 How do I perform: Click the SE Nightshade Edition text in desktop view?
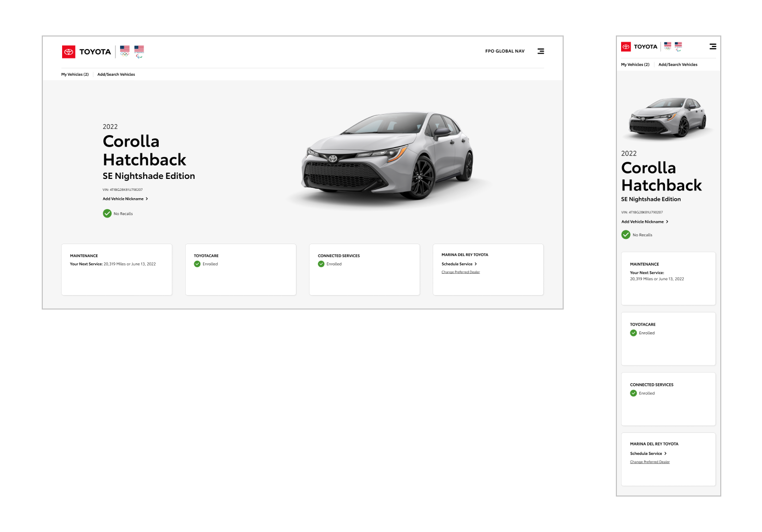click(149, 176)
